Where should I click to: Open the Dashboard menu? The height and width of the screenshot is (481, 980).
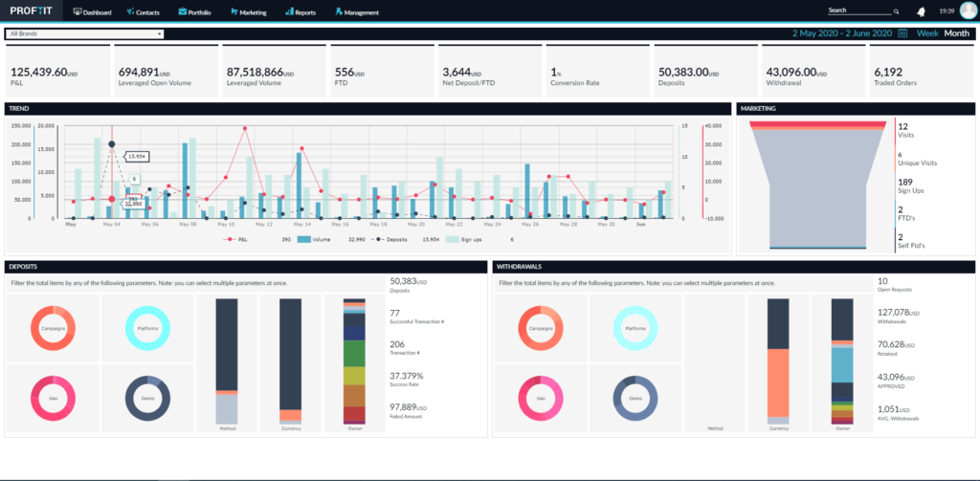tap(93, 11)
